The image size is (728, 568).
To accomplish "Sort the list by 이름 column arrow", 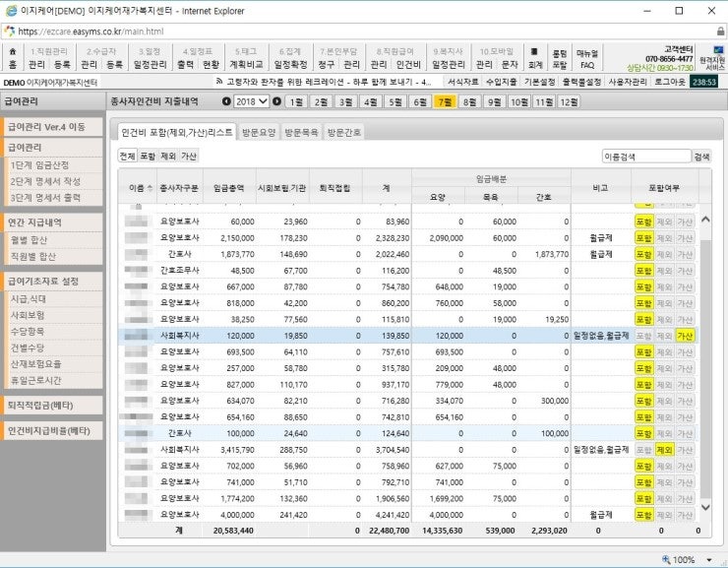I will coord(150,188).
